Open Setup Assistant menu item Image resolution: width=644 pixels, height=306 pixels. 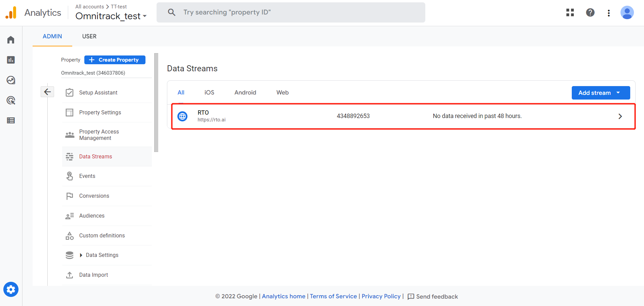pyautogui.click(x=107, y=92)
